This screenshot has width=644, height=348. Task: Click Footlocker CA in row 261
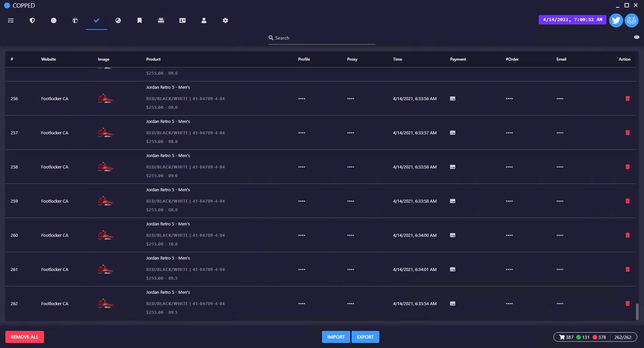tap(55, 269)
